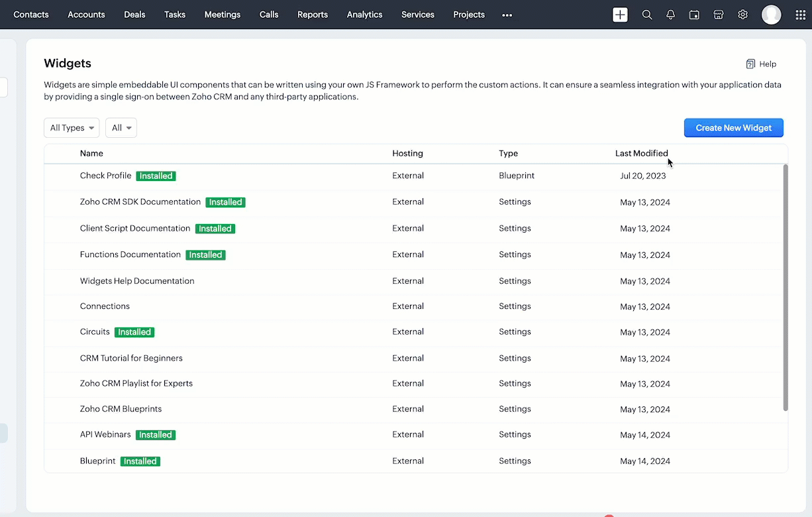Click the widgets list vertical scrollbar
Image resolution: width=812 pixels, height=517 pixels.
click(x=786, y=288)
